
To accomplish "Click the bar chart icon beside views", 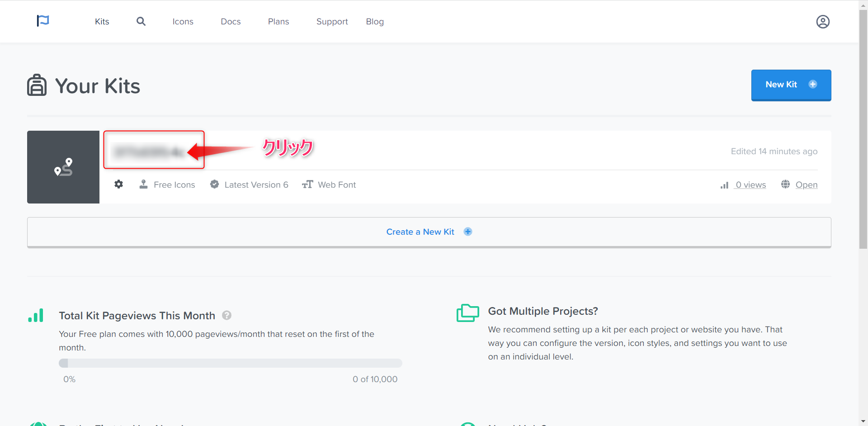I will pos(724,185).
